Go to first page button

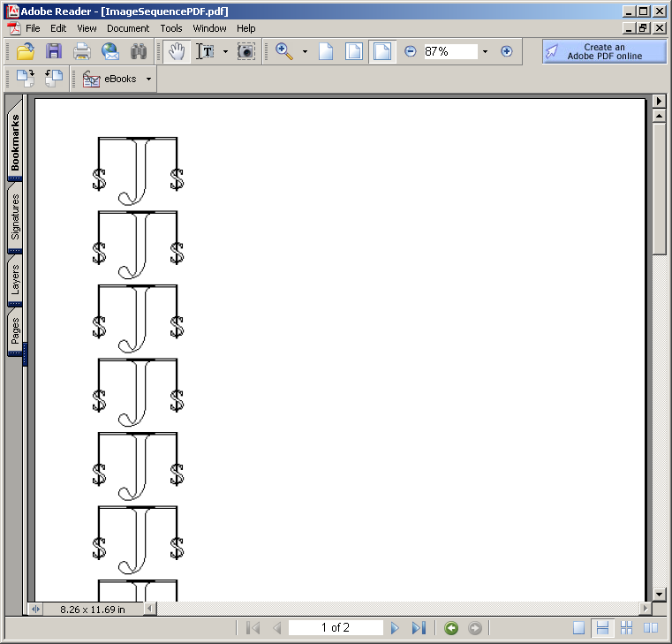pyautogui.click(x=253, y=628)
